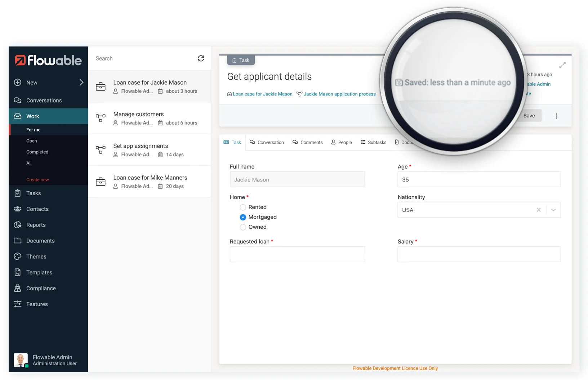Click the Age input field
Viewport: 588px width, 389px height.
click(x=479, y=179)
